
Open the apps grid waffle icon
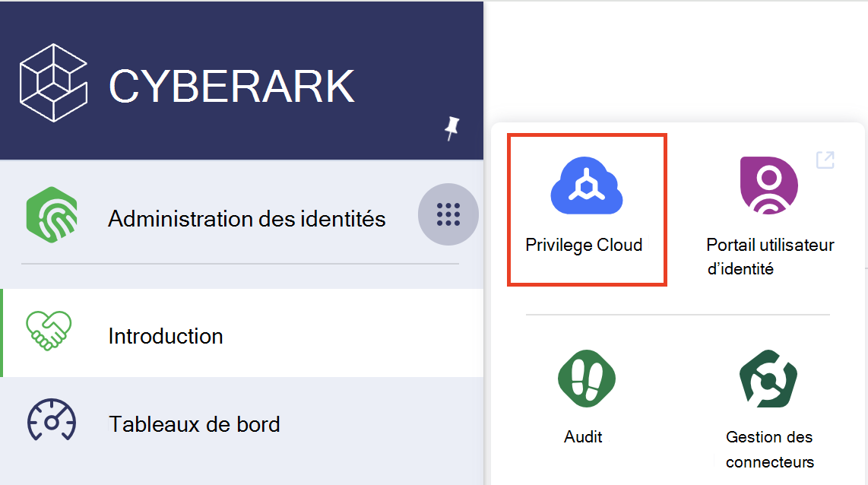[x=448, y=214]
